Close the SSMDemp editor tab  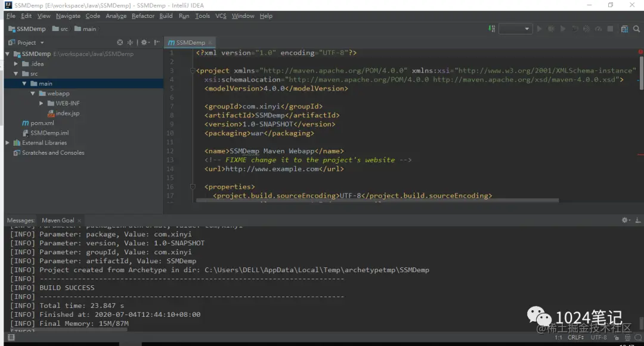click(x=210, y=43)
